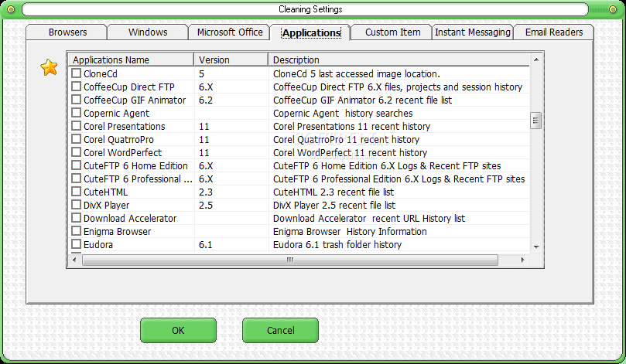Click 'Download Accelerator recent URL History list' text
Image resolution: width=626 pixels, height=364 pixels.
369,219
